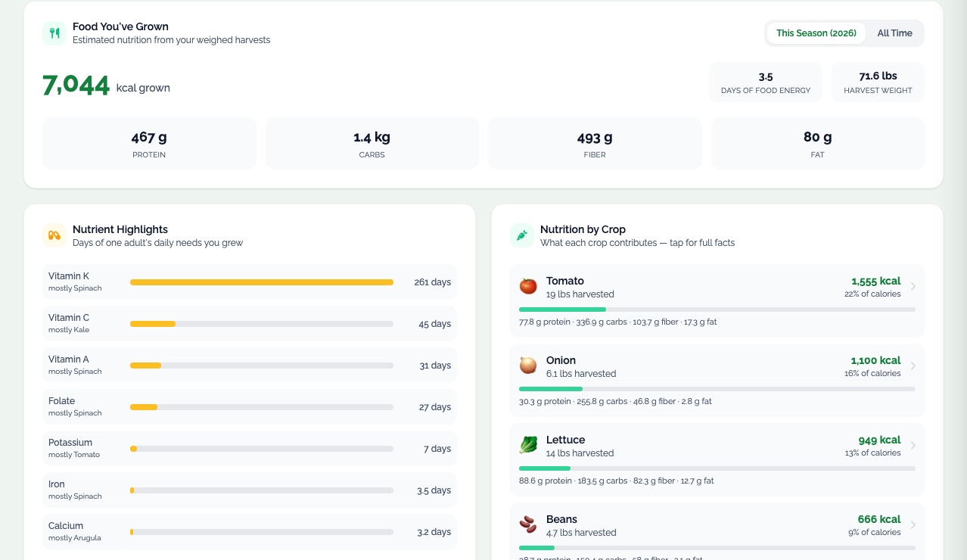Click 'mostly Kale' caption

pyautogui.click(x=69, y=330)
